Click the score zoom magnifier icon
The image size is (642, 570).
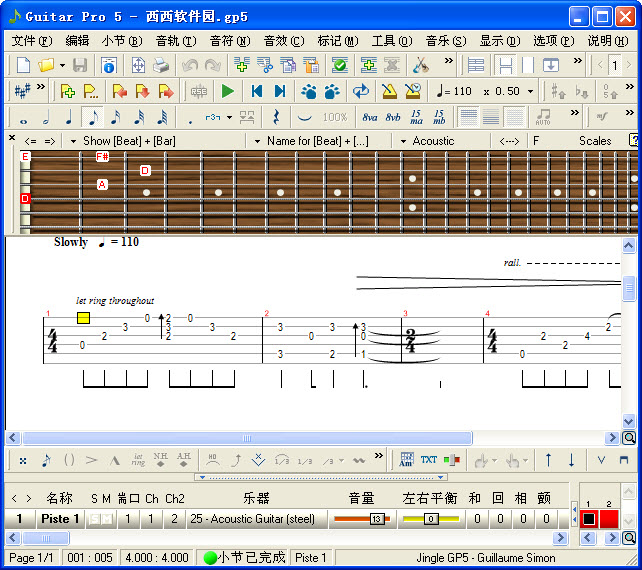tap(628, 438)
